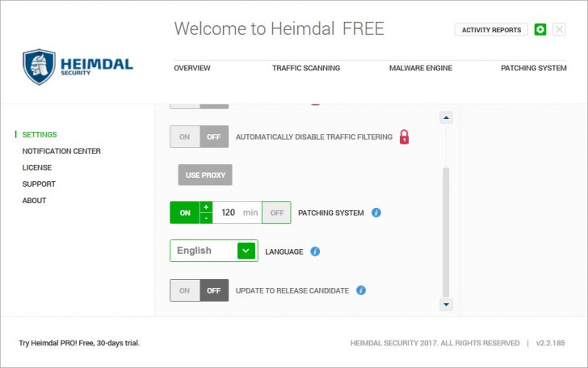This screenshot has height=368, width=588.
Task: Click the Activity Reports button
Action: coord(491,30)
